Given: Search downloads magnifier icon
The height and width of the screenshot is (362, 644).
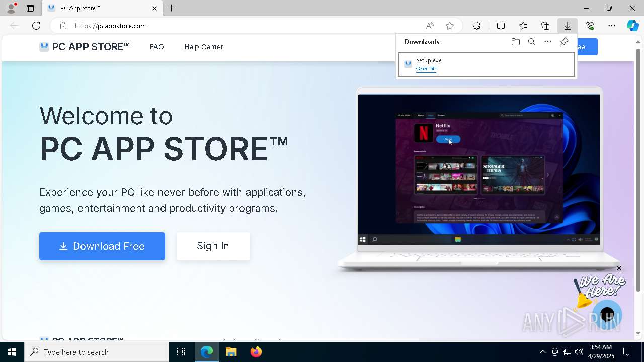Looking at the screenshot, I should point(532,42).
